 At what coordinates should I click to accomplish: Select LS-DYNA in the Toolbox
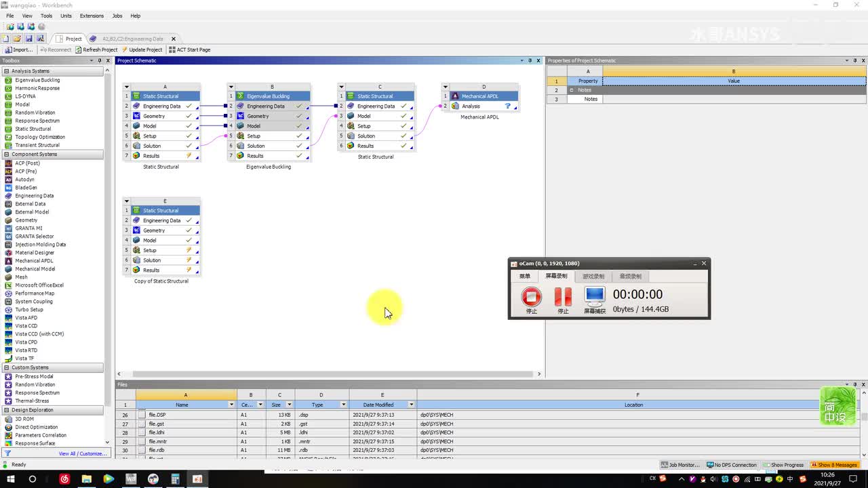coord(25,96)
